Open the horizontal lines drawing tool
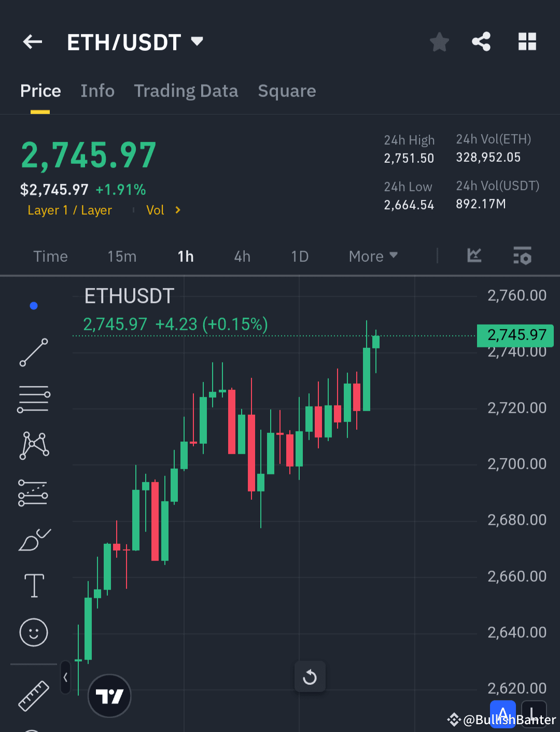This screenshot has height=732, width=560. coord(33,398)
